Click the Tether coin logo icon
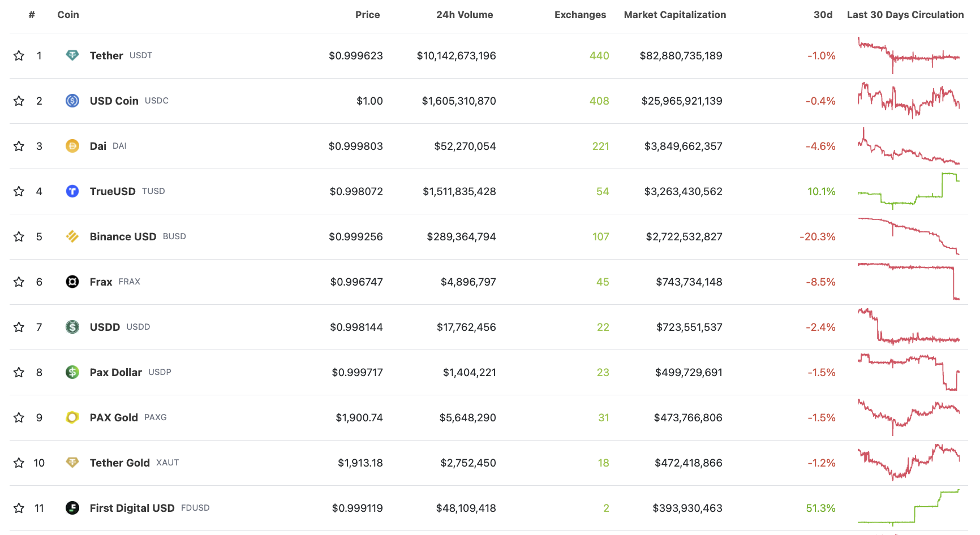Viewport: 980px width, 535px height. tap(72, 55)
